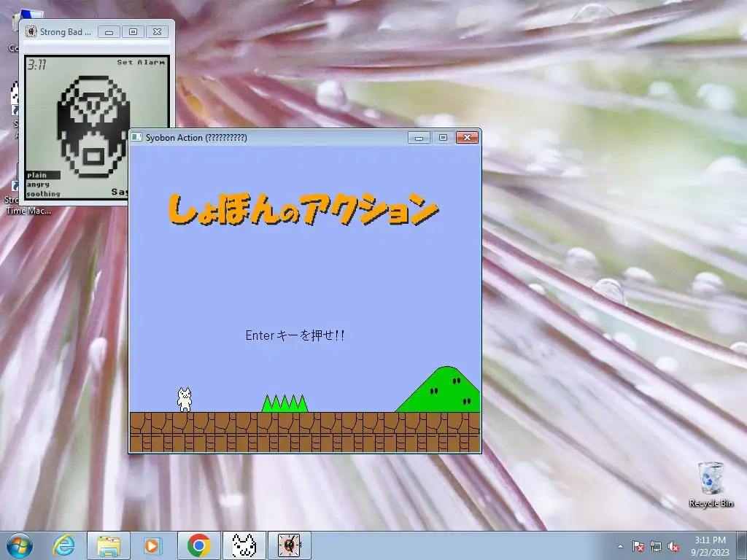Select the 'angry' voice option
This screenshot has width=747, height=560.
[38, 184]
